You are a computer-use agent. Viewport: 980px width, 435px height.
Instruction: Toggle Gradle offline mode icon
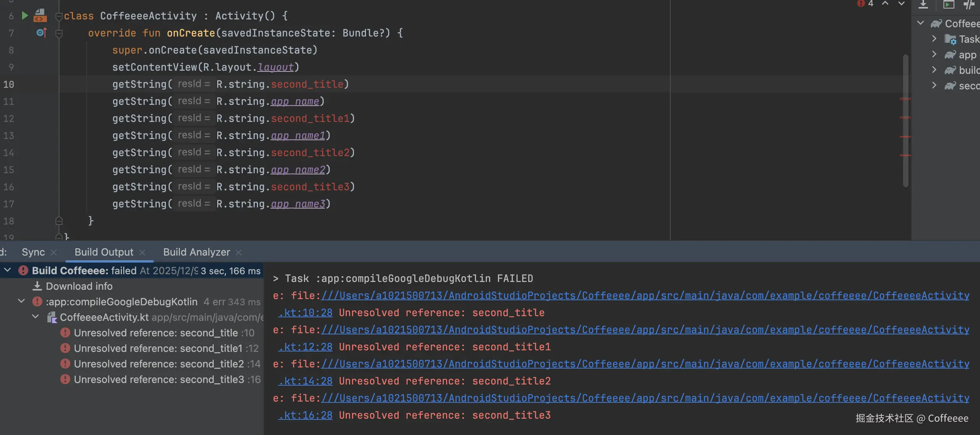pos(969,5)
